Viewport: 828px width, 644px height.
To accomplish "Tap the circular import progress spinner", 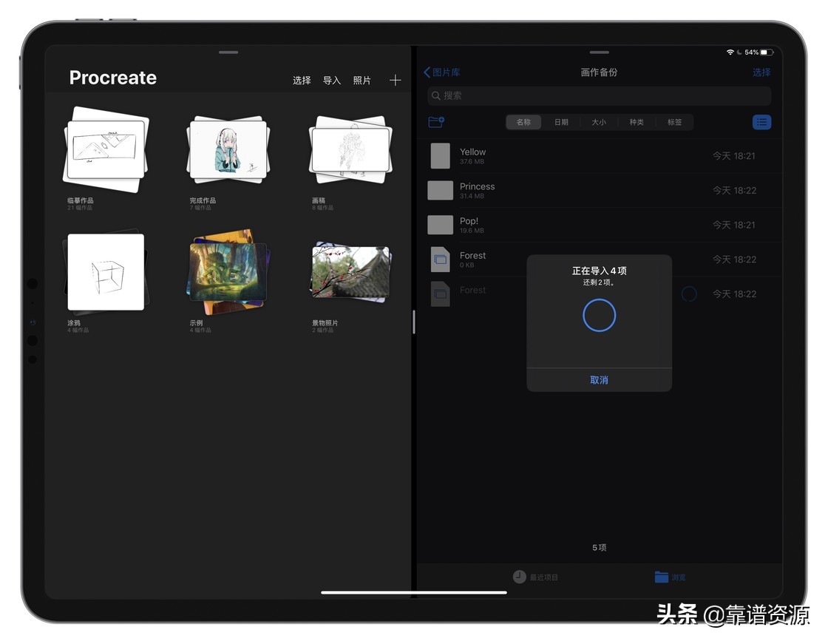I will [x=599, y=315].
